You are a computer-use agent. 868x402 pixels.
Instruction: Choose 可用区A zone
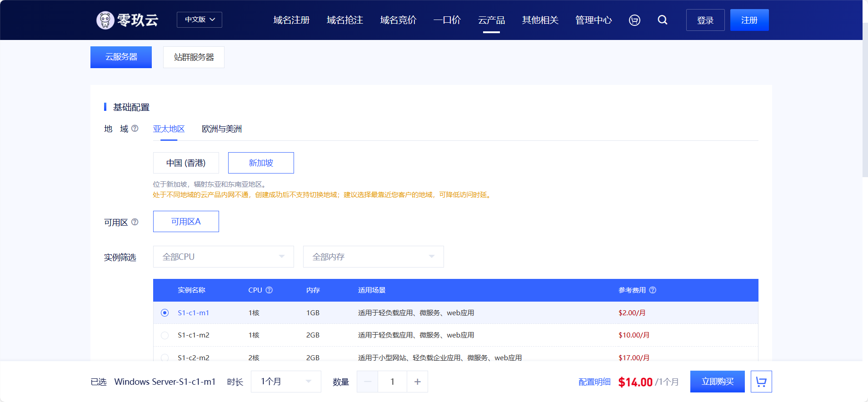tap(186, 221)
